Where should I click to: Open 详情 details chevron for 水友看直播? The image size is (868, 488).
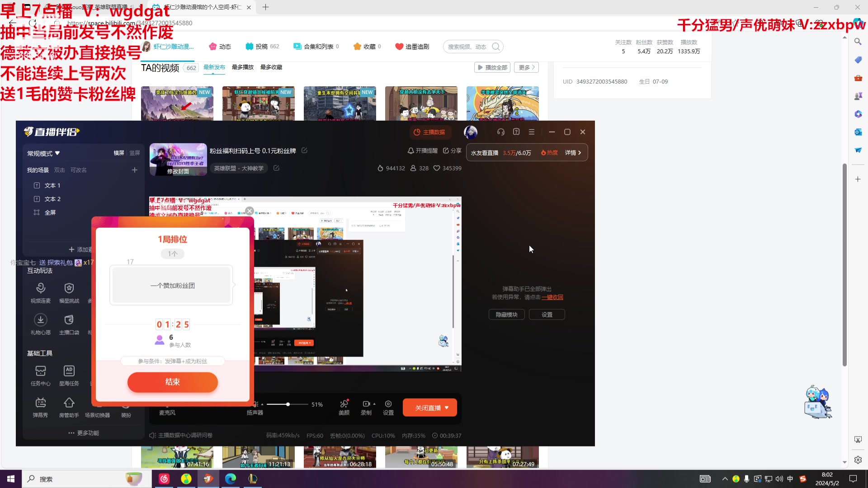point(573,153)
